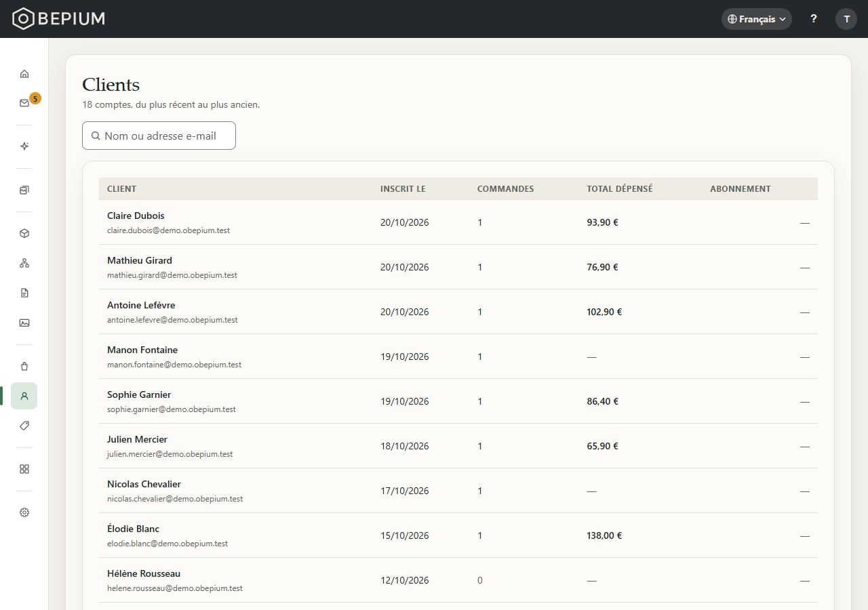Open the document pages icon

click(x=24, y=293)
